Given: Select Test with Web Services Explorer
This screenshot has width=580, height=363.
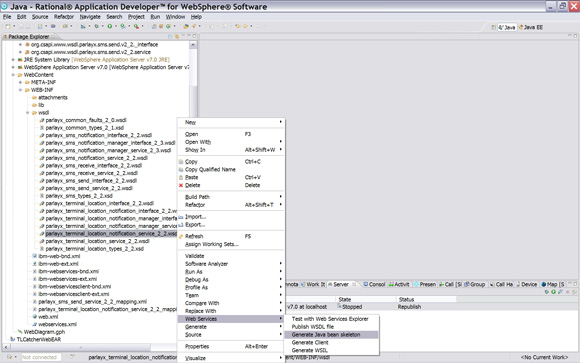Looking at the screenshot, I should (x=331, y=319).
